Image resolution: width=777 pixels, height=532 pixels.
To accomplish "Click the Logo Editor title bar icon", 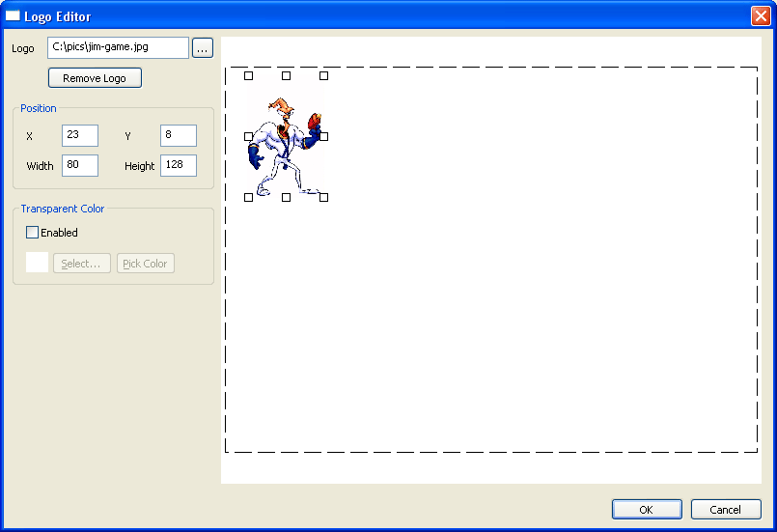I will click(x=13, y=15).
